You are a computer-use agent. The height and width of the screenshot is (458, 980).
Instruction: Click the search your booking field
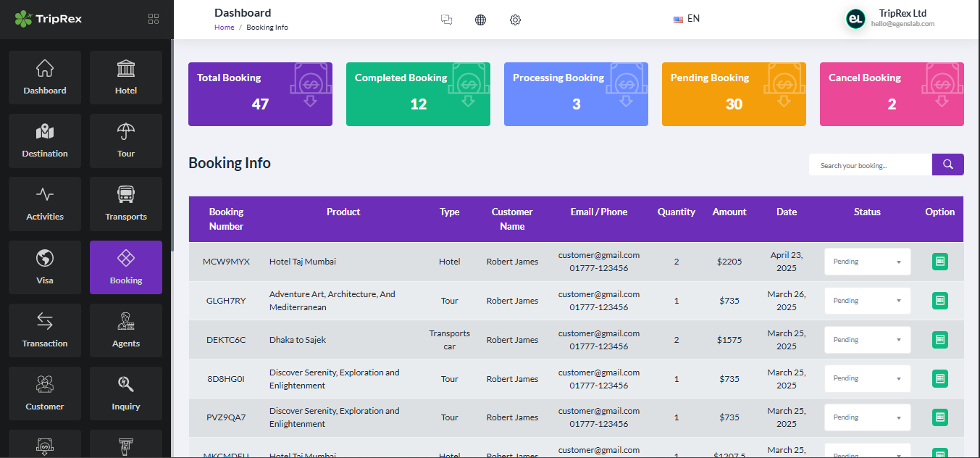869,165
